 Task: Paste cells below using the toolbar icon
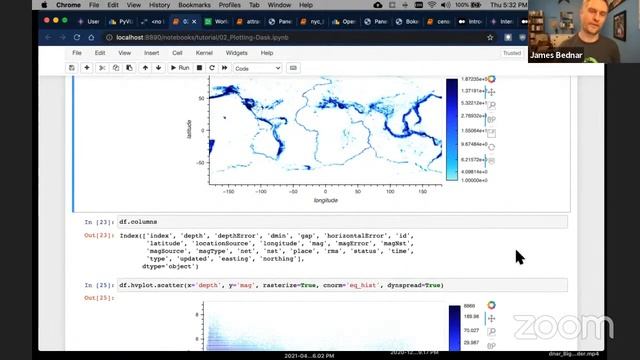(129, 68)
